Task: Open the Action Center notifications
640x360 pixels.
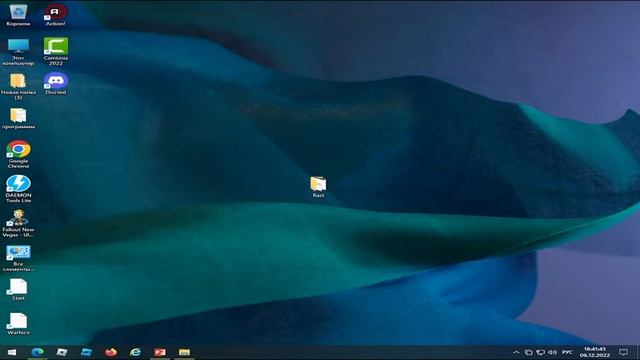Action: [x=623, y=352]
